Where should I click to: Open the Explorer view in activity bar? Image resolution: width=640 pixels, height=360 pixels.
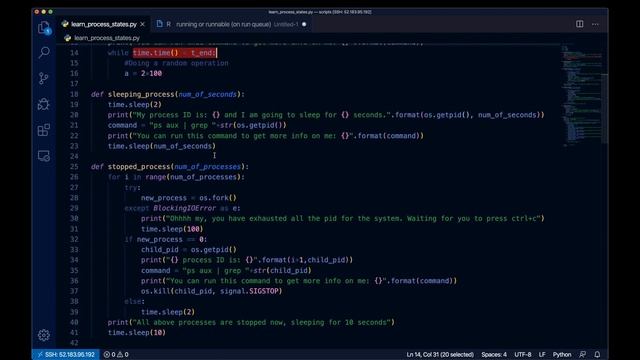pyautogui.click(x=44, y=28)
